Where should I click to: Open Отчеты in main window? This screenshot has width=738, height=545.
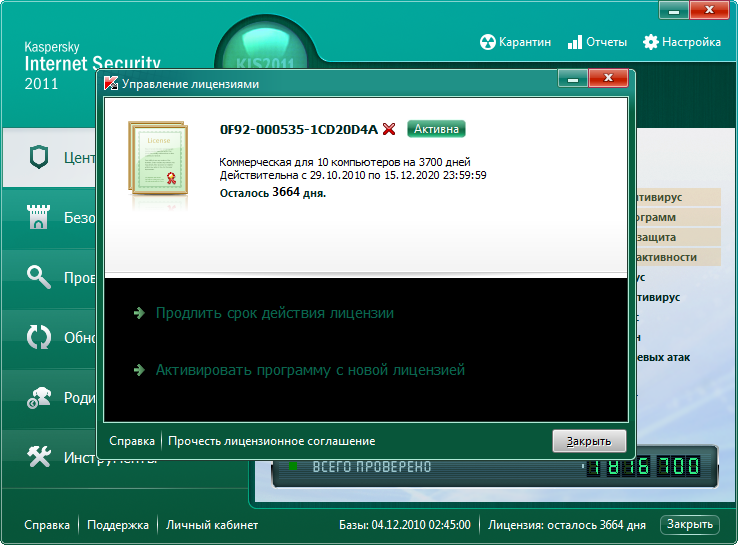point(606,42)
